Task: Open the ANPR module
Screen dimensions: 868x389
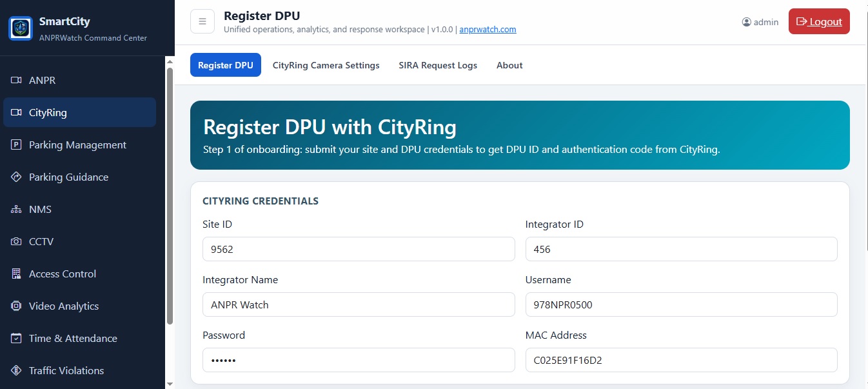Action: tap(79, 81)
